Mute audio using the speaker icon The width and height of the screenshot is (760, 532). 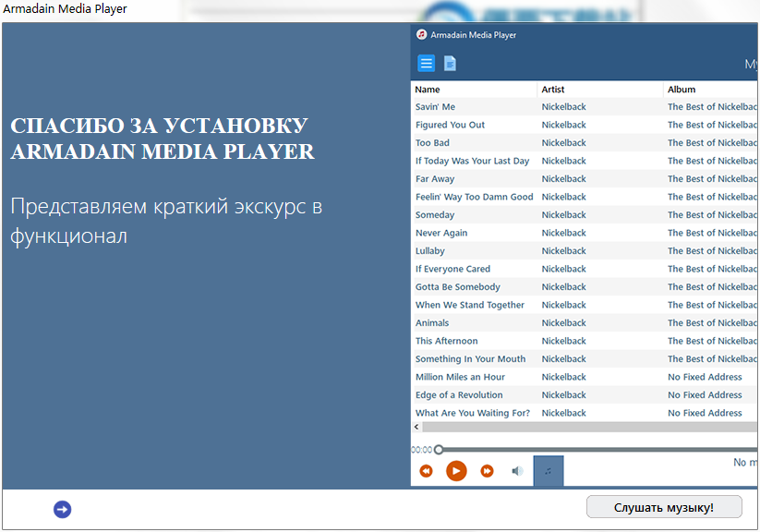(x=517, y=471)
